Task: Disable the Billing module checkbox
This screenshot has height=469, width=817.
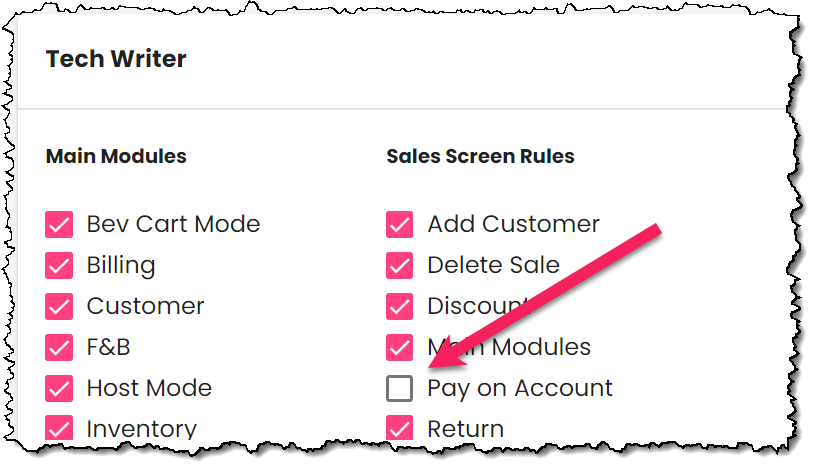Action: point(60,265)
